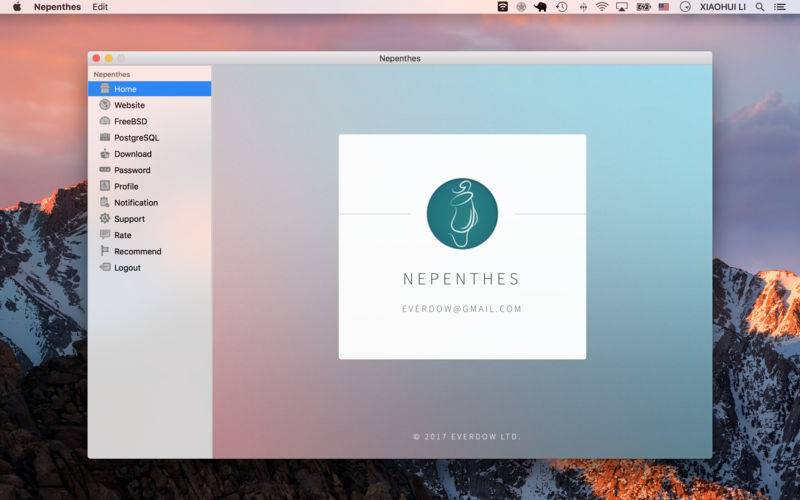
Task: Open the Password icon in the sidebar
Action: pos(105,169)
